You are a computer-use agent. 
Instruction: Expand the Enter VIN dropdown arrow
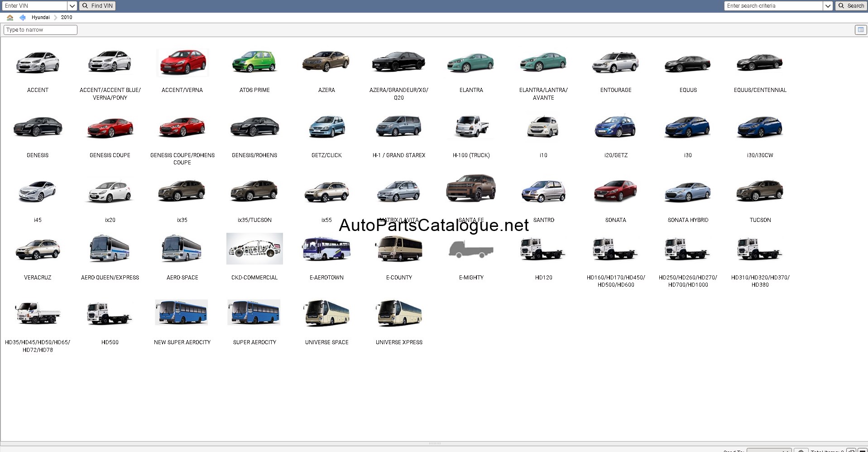tap(72, 6)
